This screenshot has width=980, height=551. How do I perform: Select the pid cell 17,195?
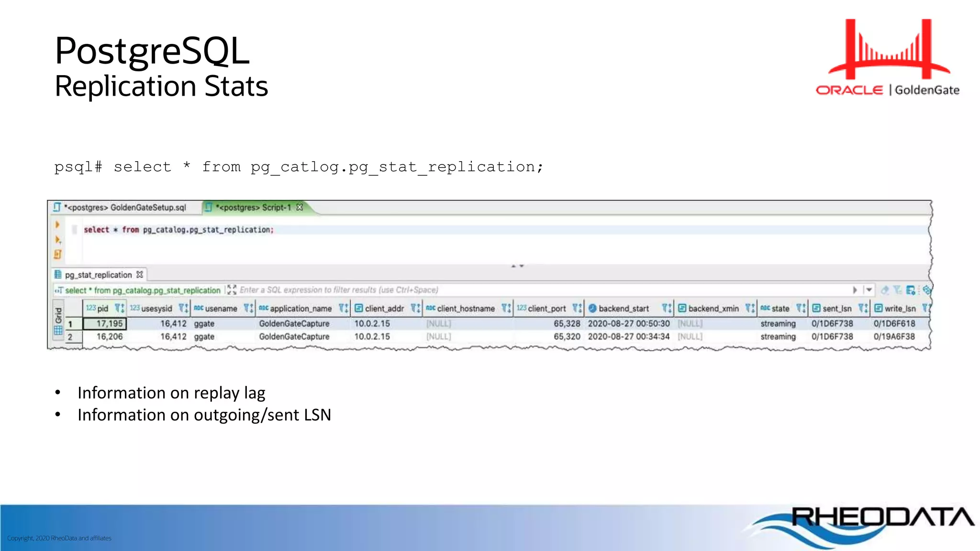coord(105,324)
